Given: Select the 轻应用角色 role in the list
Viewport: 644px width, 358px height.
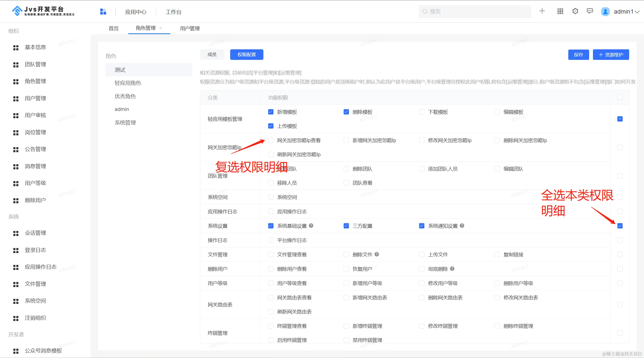Looking at the screenshot, I should coord(128,83).
